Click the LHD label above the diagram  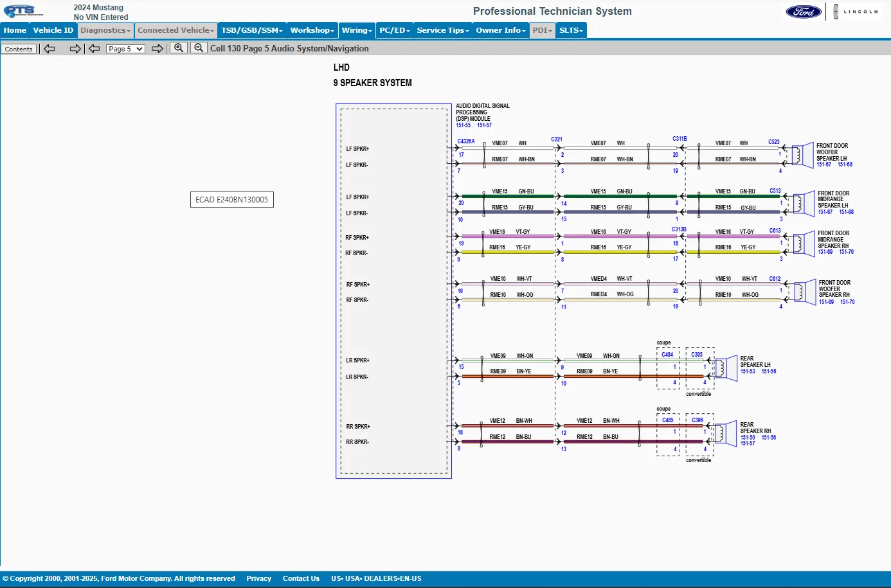pyautogui.click(x=341, y=67)
